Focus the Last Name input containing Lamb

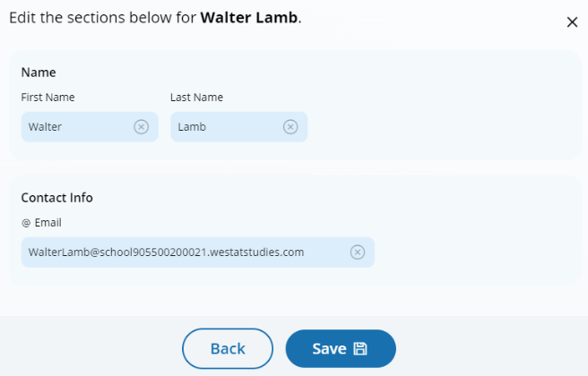(x=224, y=127)
